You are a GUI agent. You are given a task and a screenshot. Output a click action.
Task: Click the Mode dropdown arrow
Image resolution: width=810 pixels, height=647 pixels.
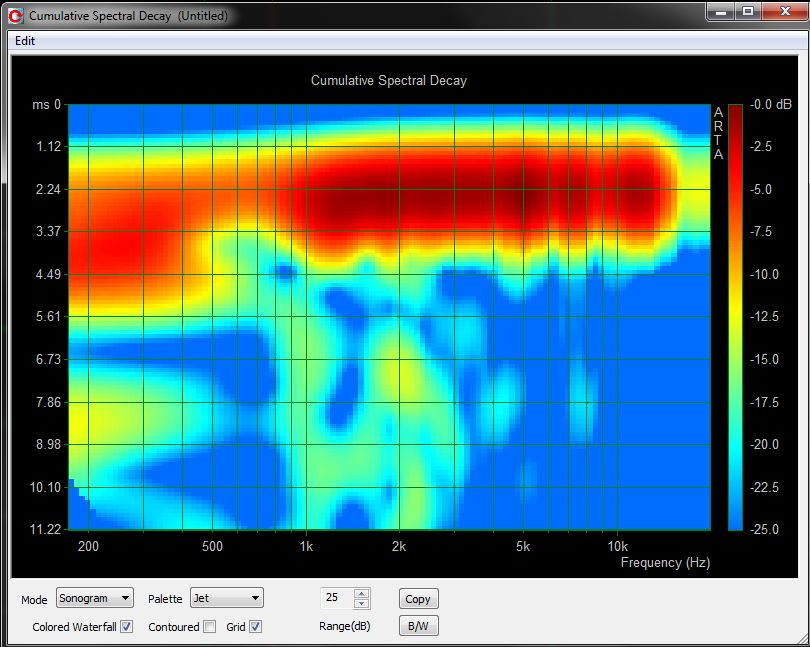[125, 598]
